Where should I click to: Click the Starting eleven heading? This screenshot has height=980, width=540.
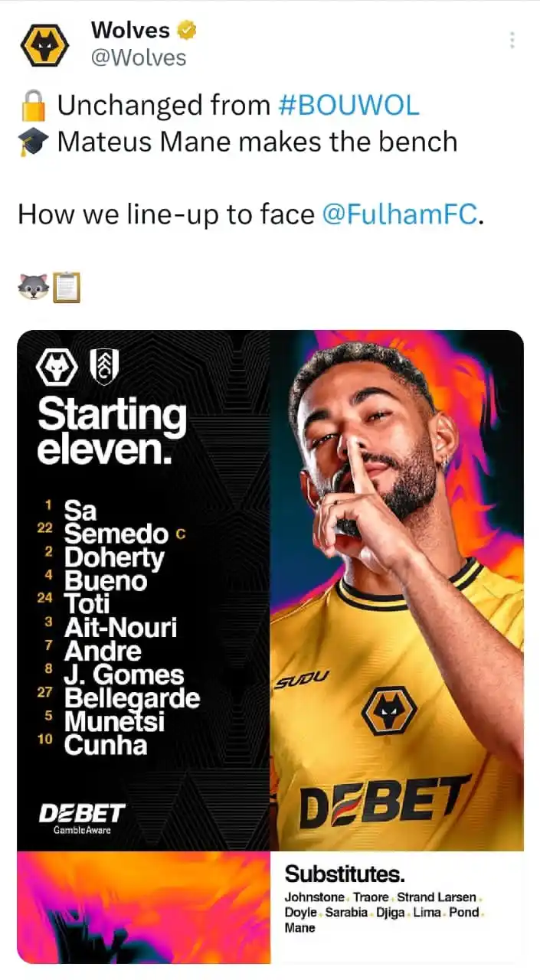(x=112, y=431)
